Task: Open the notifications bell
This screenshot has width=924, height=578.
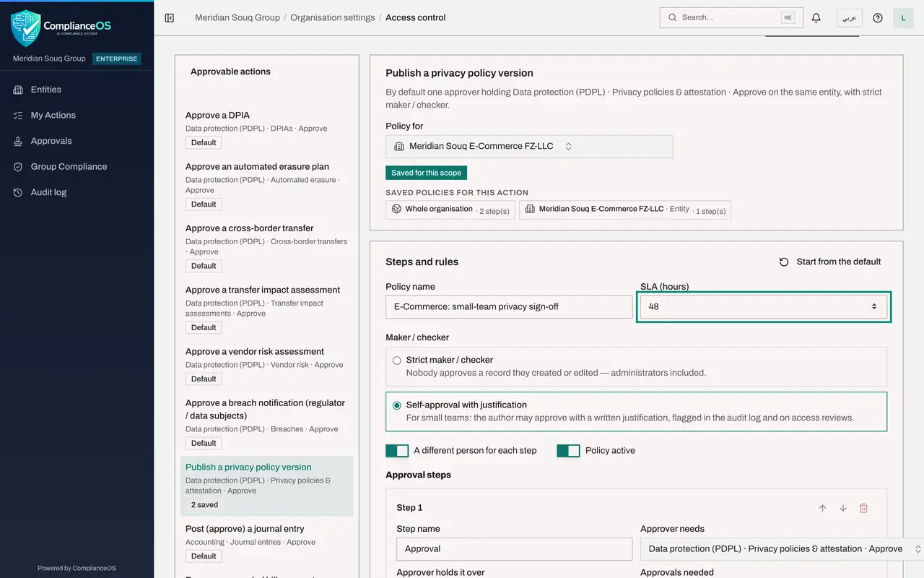Action: (x=816, y=18)
